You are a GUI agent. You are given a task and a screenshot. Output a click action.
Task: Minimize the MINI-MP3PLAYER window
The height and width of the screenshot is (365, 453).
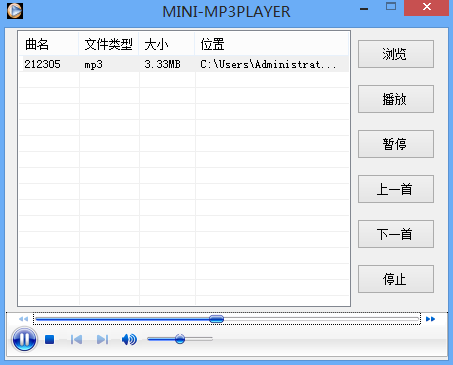point(364,9)
